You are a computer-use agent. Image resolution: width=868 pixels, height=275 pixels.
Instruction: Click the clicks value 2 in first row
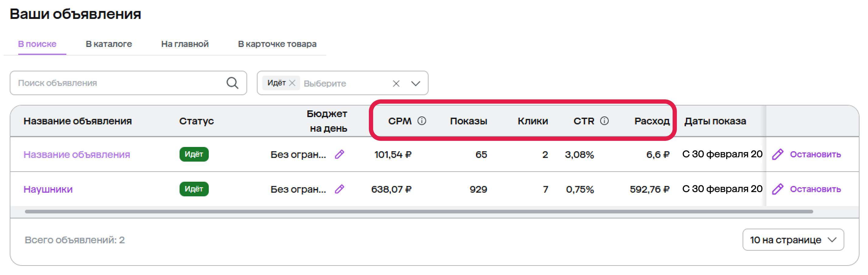pos(545,155)
